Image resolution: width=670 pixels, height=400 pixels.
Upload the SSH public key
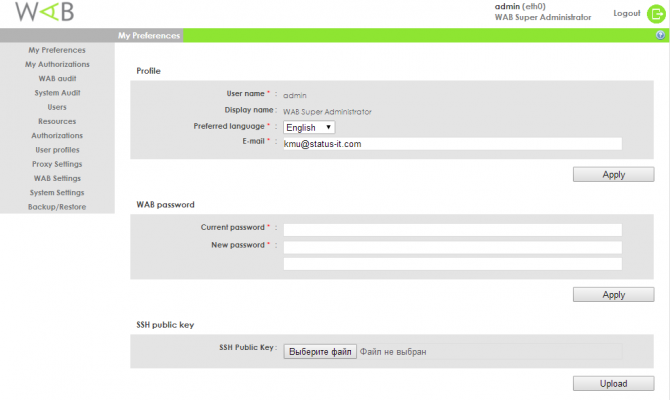point(614,383)
